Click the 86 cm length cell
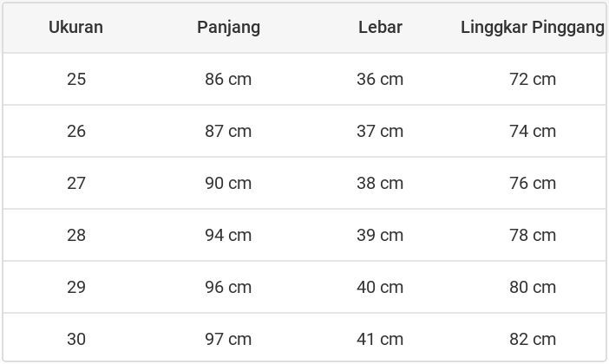This screenshot has width=609, height=364. (228, 79)
